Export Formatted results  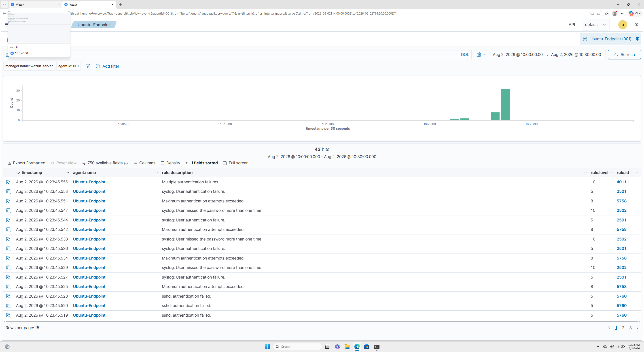click(27, 163)
